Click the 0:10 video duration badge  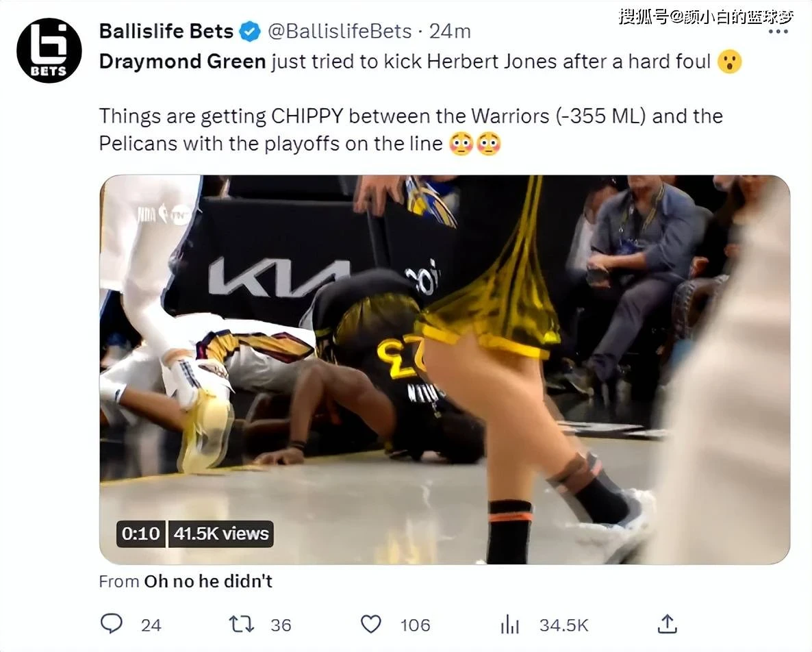[141, 534]
